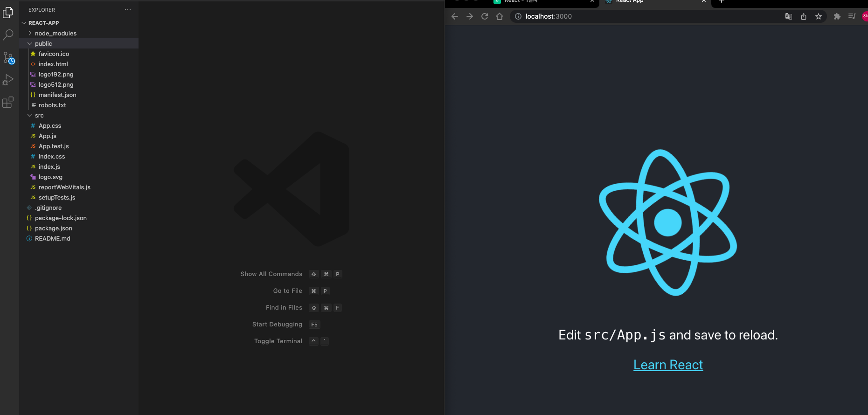Go forward in the Chrome browser
The image size is (868, 415).
pyautogui.click(x=470, y=16)
